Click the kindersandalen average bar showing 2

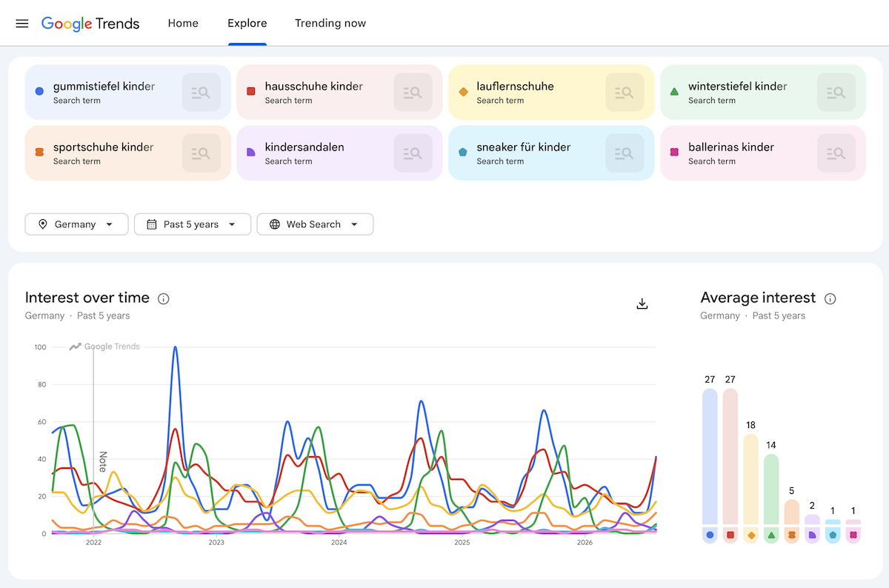(x=813, y=519)
